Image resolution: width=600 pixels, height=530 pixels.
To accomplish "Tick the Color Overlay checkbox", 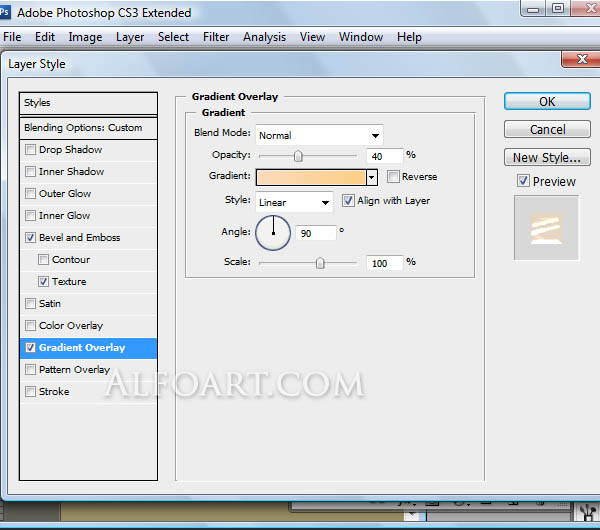I will coord(30,326).
